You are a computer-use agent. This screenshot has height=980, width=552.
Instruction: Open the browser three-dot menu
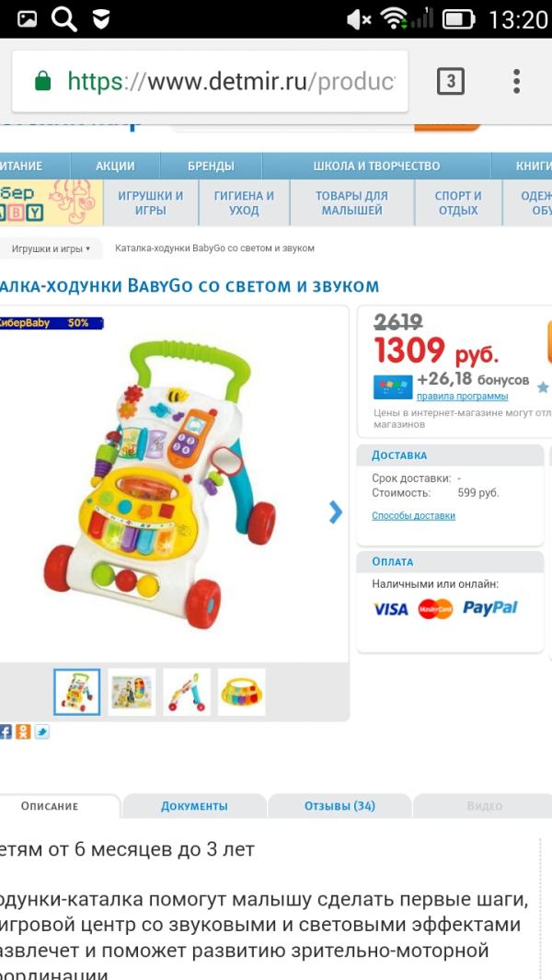tap(516, 81)
